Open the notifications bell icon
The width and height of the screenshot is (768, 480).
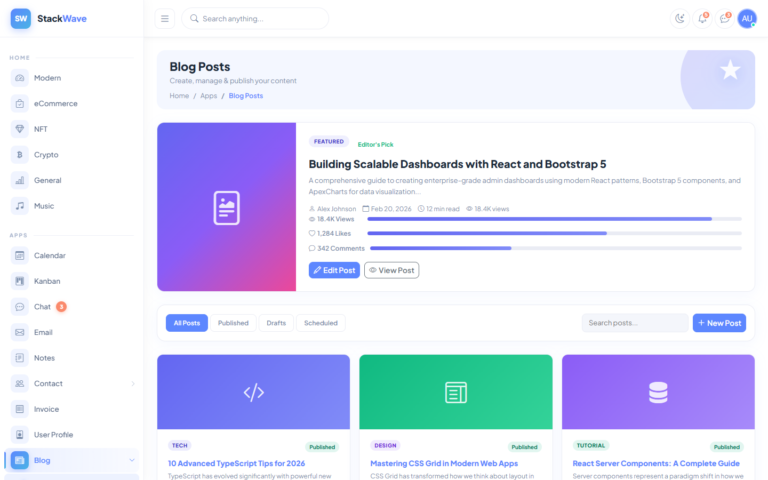click(702, 18)
